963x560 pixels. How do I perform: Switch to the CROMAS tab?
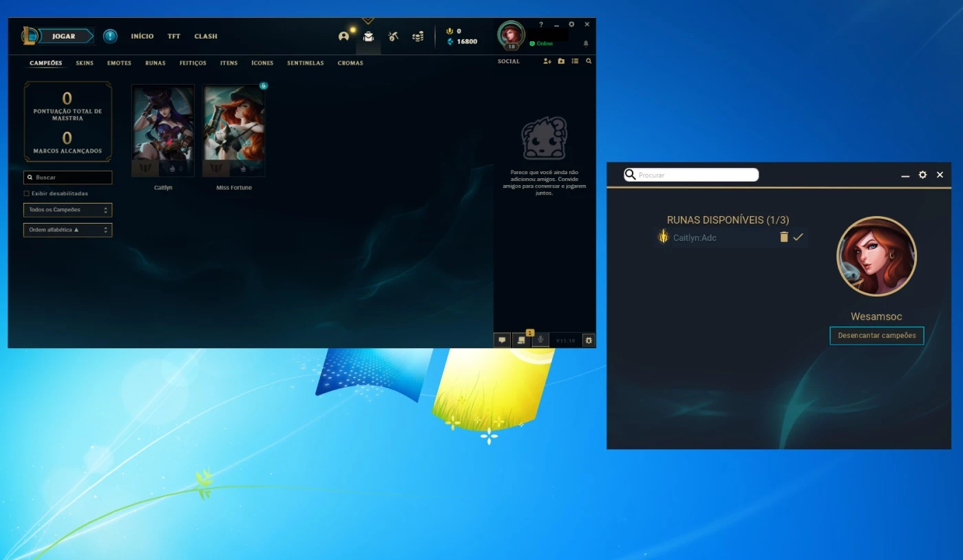tap(350, 63)
